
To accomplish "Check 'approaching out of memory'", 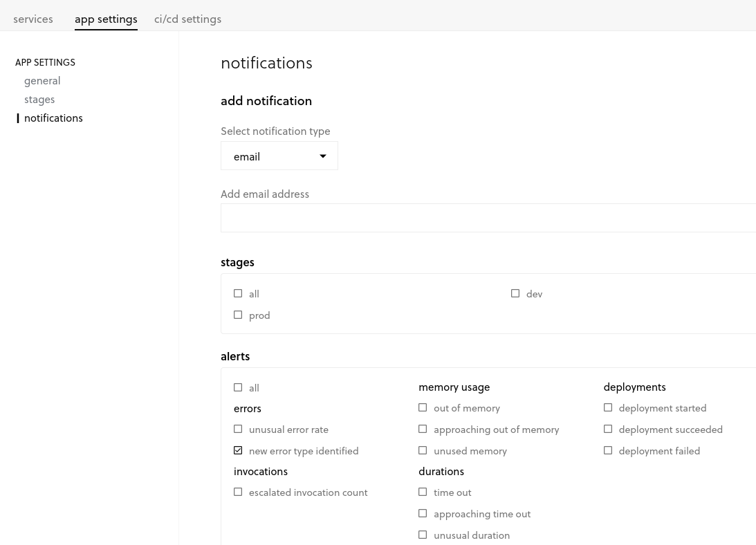I will (x=423, y=429).
